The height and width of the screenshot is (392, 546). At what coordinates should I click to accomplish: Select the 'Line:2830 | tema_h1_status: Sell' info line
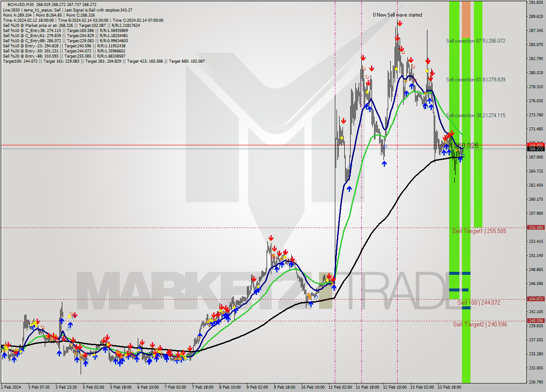[67, 10]
